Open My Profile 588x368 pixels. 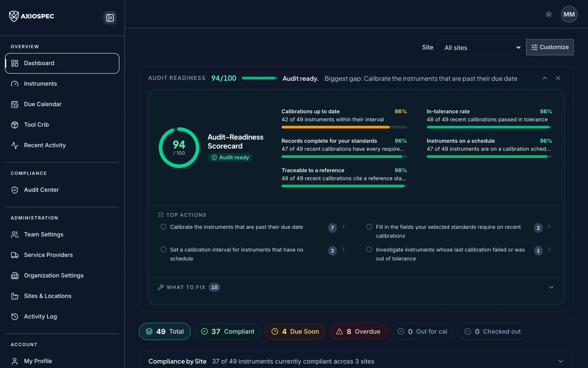click(x=62, y=361)
